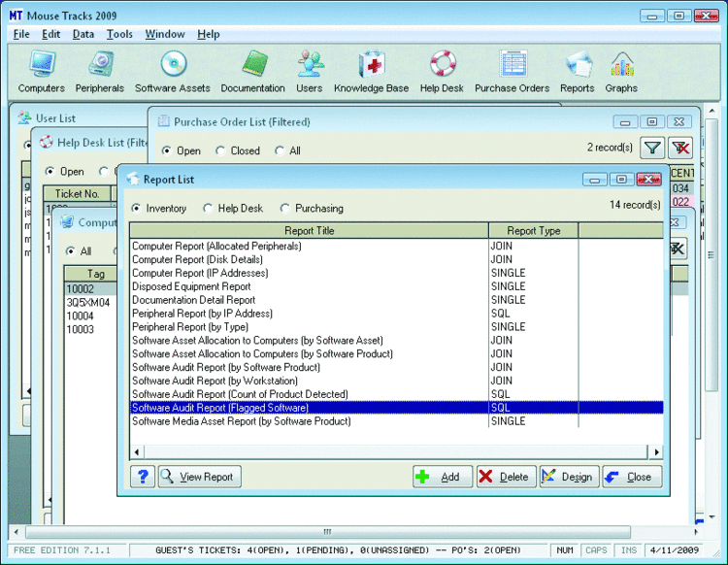
Task: Click the Ticket No. column header
Action: point(77,193)
